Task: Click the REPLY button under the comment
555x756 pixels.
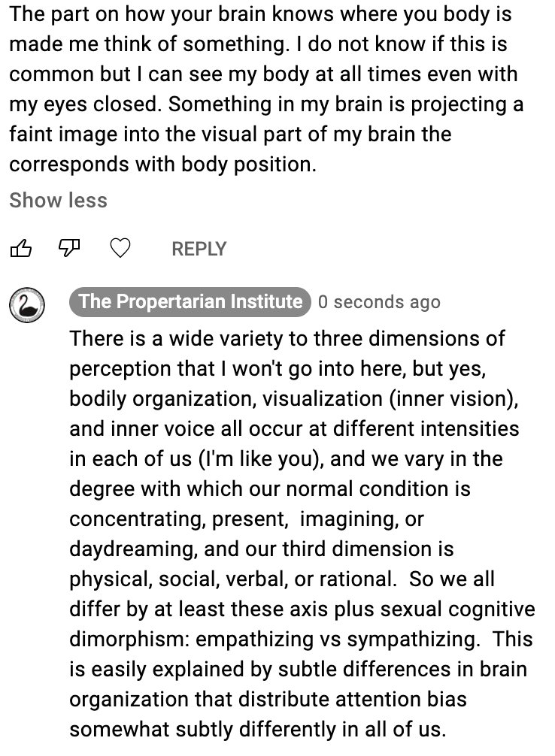Action: point(199,249)
